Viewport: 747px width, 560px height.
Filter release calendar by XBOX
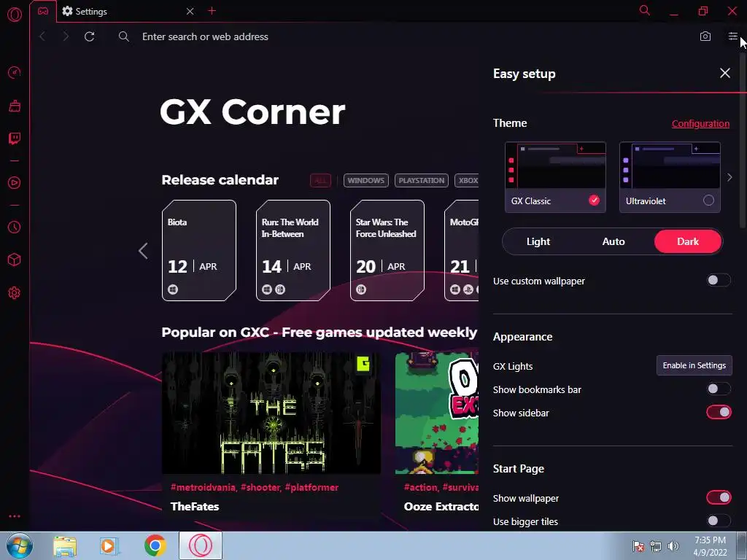(467, 181)
